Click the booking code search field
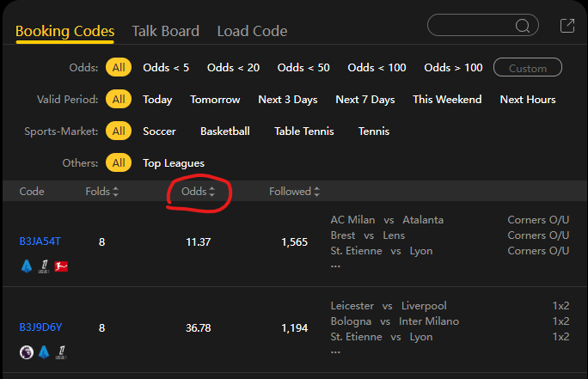 coord(483,26)
